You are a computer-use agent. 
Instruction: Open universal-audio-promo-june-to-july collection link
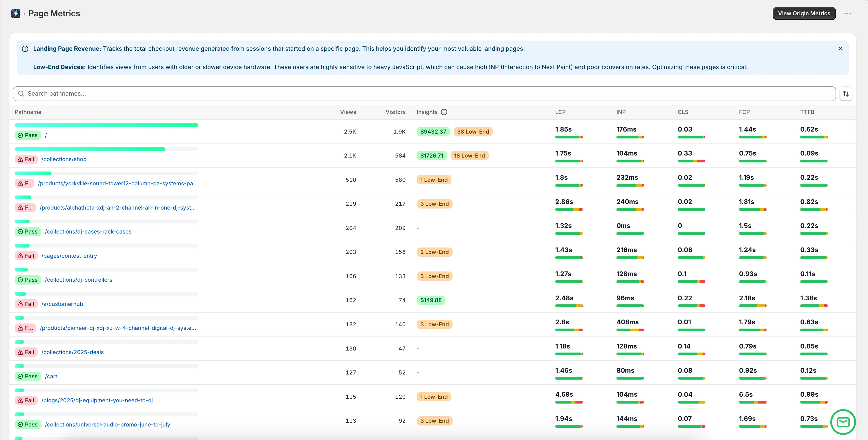click(108, 424)
